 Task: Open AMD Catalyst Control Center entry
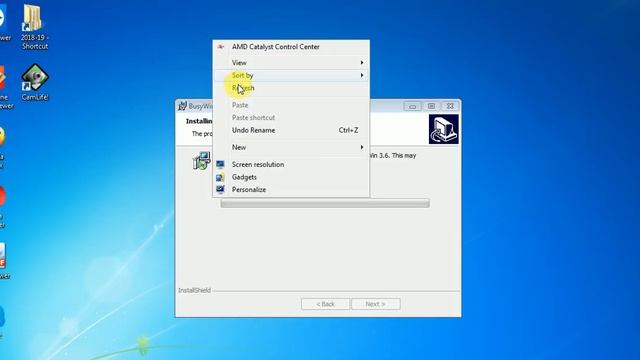291,47
